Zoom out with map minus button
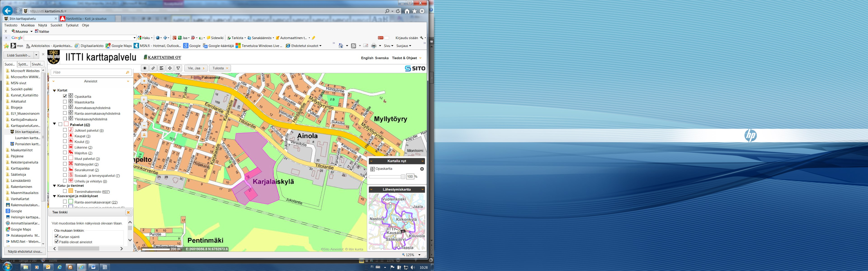The image size is (868, 271). pyautogui.click(x=144, y=125)
